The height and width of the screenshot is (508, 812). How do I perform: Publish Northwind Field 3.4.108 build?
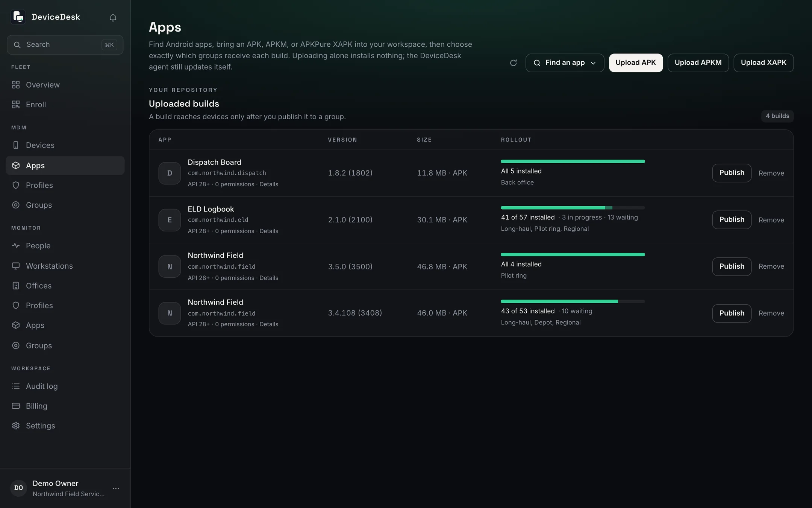click(732, 313)
